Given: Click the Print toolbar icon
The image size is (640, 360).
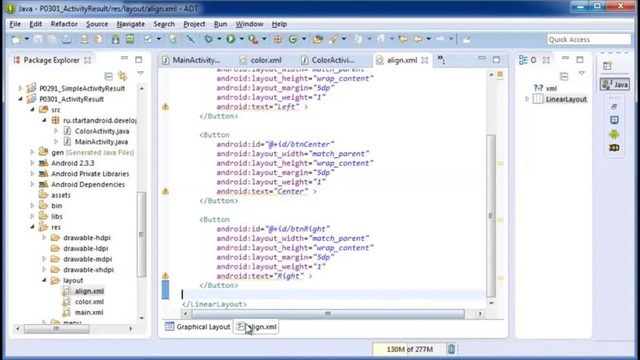Looking at the screenshot, I should tap(67, 39).
